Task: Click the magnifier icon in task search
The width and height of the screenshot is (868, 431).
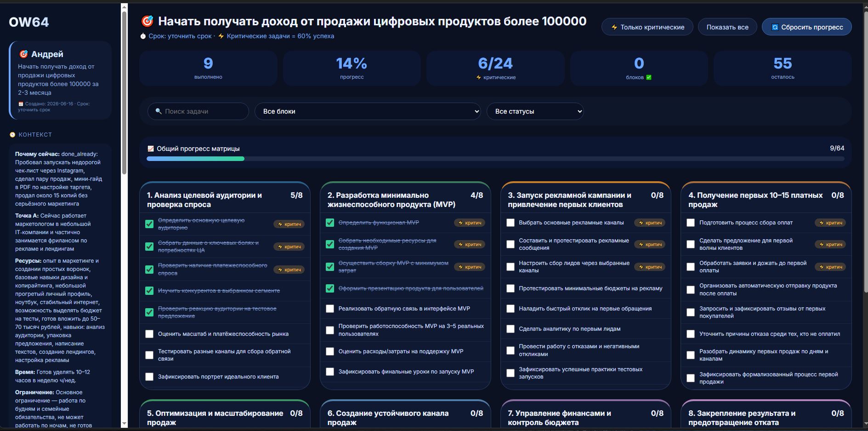Action: click(x=159, y=111)
